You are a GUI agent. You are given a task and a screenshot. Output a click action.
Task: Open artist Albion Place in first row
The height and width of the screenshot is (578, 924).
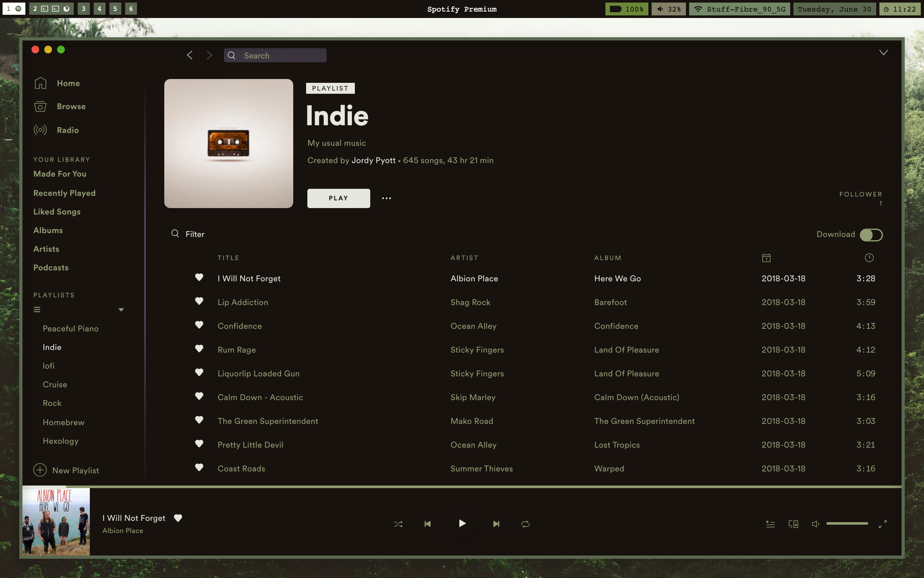click(x=474, y=278)
